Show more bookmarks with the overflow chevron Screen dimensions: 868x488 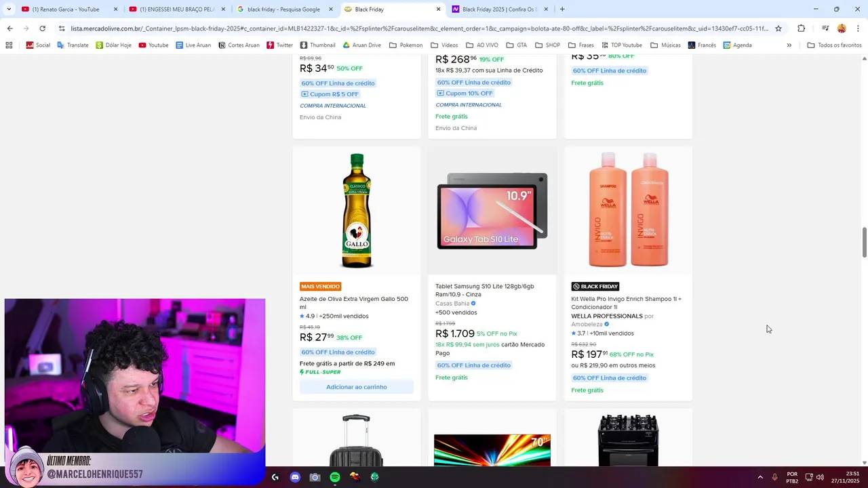click(x=789, y=45)
